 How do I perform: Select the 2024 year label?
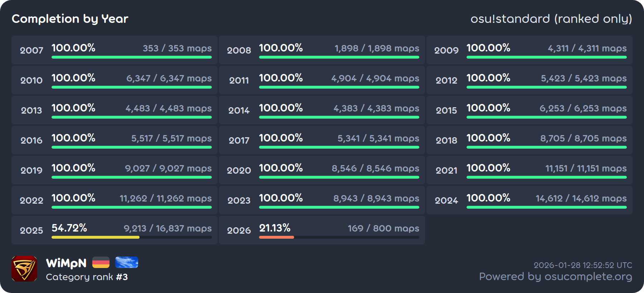click(446, 200)
